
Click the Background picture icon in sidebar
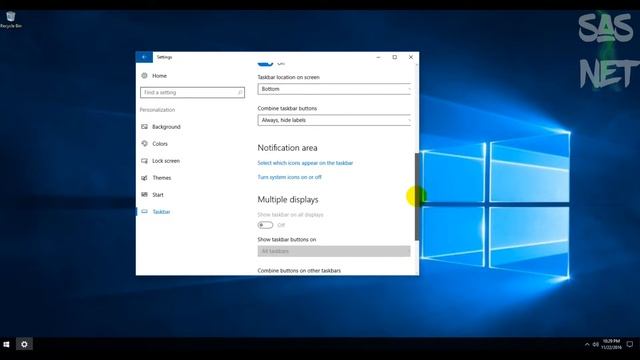click(144, 127)
